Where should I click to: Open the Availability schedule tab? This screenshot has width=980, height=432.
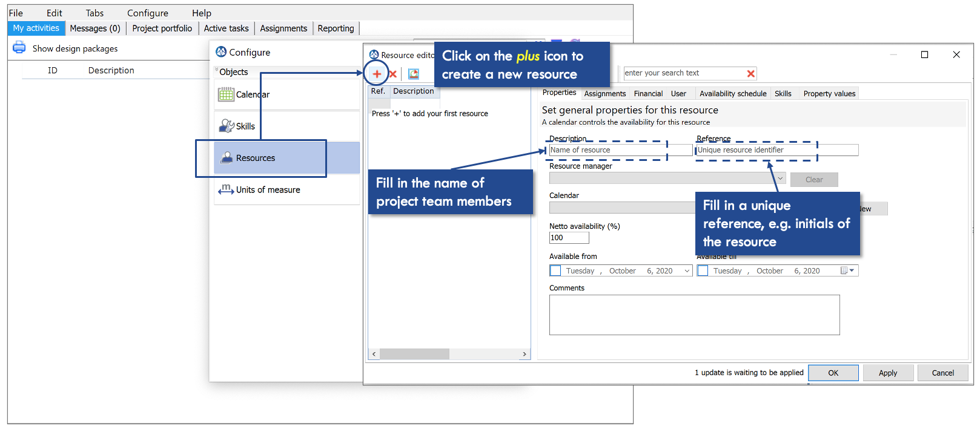(733, 94)
